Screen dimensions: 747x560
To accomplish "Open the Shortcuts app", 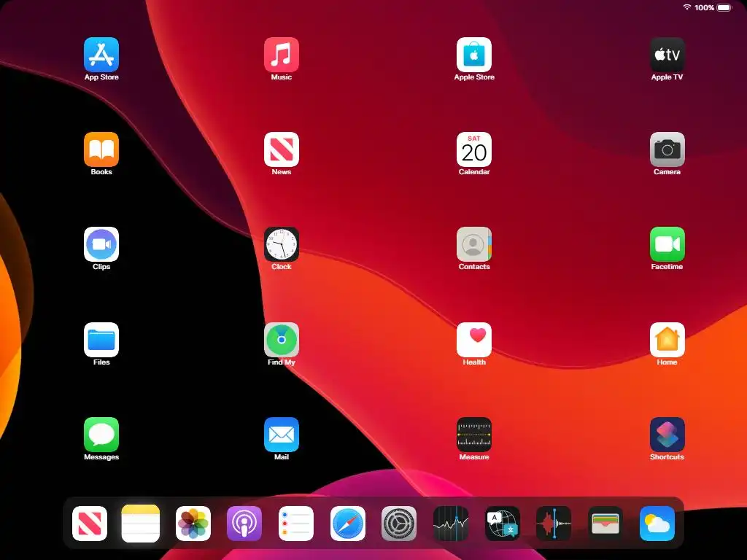I will tap(667, 435).
